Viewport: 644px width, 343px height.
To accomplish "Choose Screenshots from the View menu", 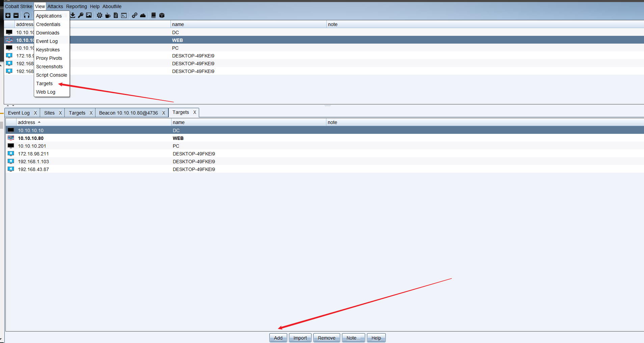I will (x=52, y=67).
